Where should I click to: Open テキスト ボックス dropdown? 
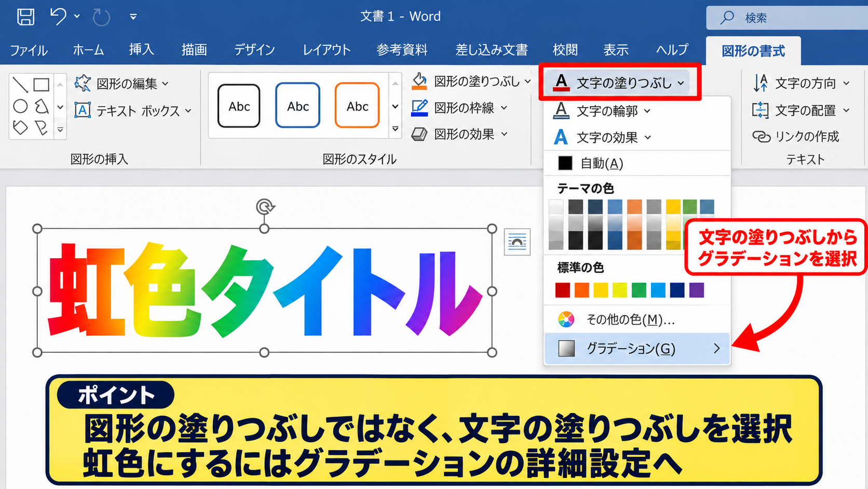tap(133, 111)
